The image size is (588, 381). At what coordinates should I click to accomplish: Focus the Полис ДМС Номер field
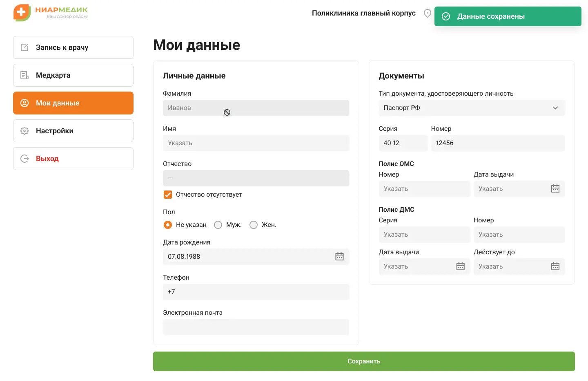click(x=519, y=235)
